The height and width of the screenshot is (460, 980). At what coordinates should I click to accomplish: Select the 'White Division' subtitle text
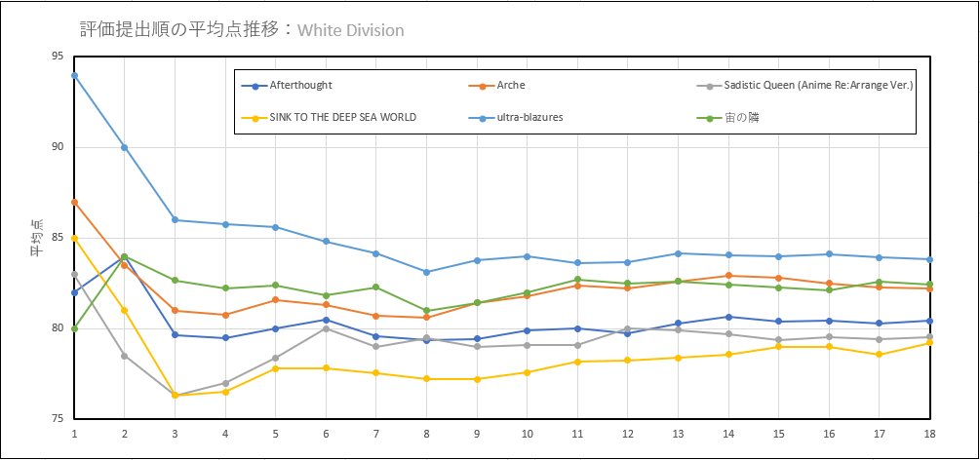point(351,30)
